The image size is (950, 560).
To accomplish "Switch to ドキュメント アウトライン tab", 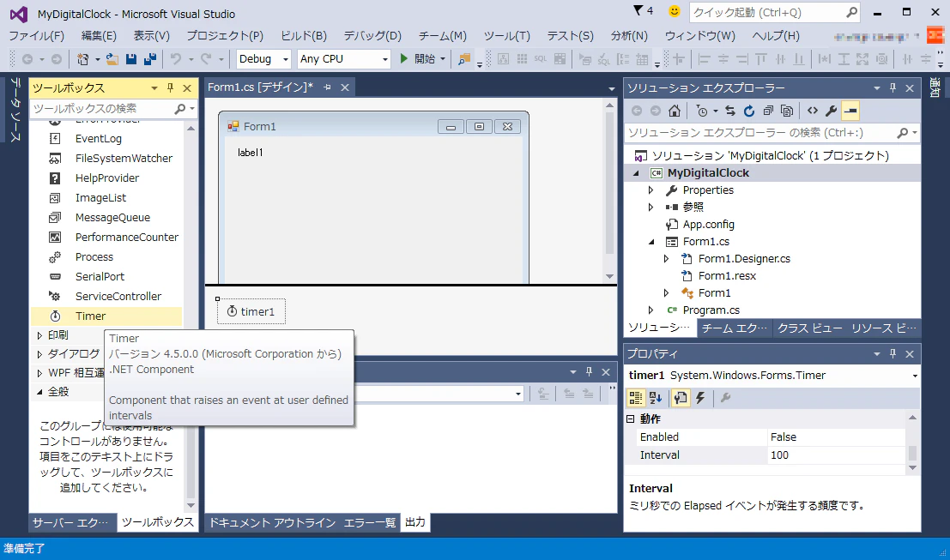I will coord(272,522).
